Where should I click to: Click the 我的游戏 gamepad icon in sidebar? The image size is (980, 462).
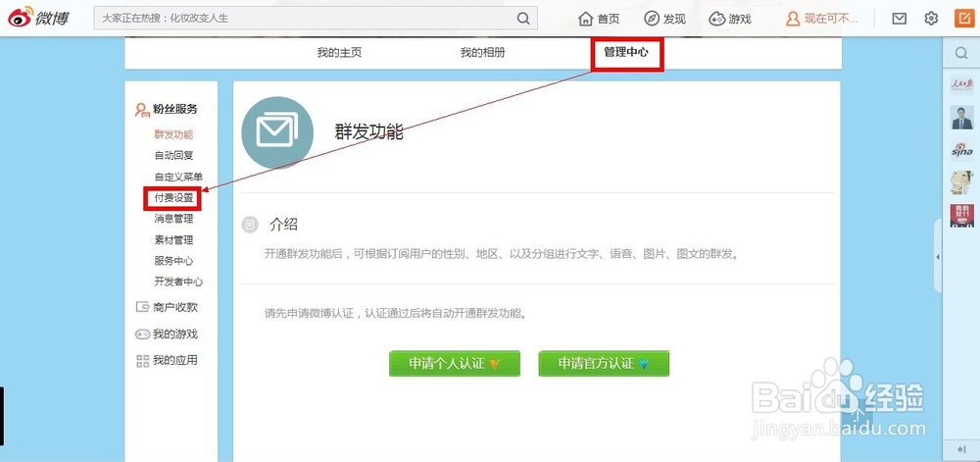coord(142,334)
